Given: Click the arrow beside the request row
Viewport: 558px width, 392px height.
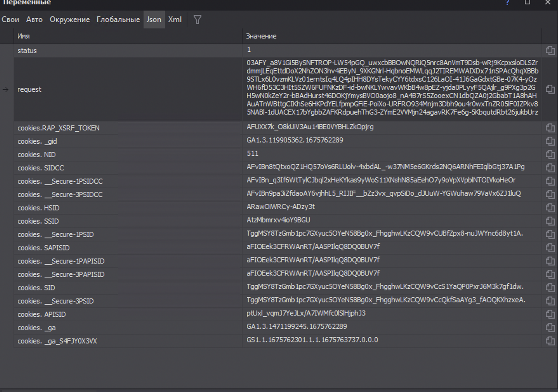Looking at the screenshot, I should (x=6, y=90).
